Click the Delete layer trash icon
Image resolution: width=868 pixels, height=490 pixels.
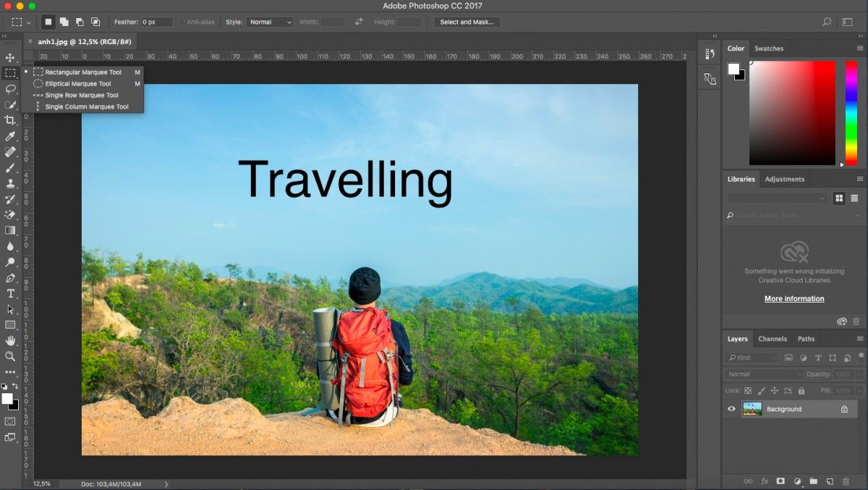point(846,481)
